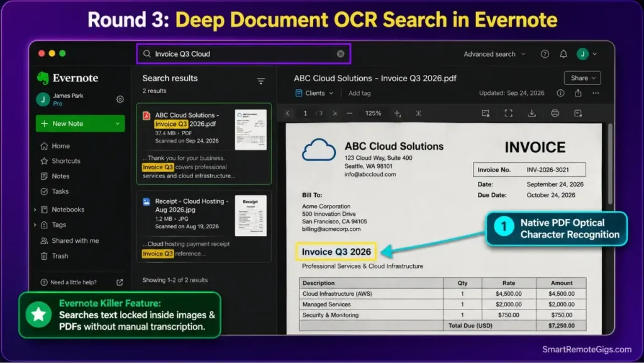Click the Receipt thumbnail image
644x363 pixels.
pyautogui.click(x=250, y=216)
